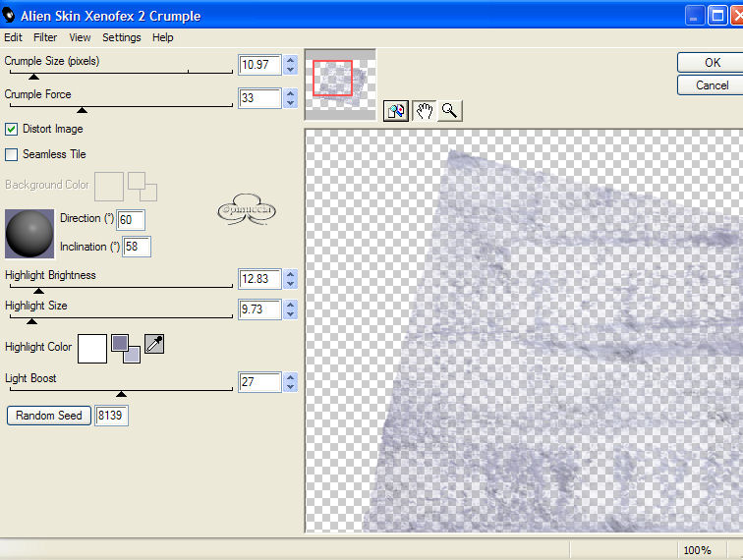Click the Highlight Brightness value field

click(x=259, y=279)
